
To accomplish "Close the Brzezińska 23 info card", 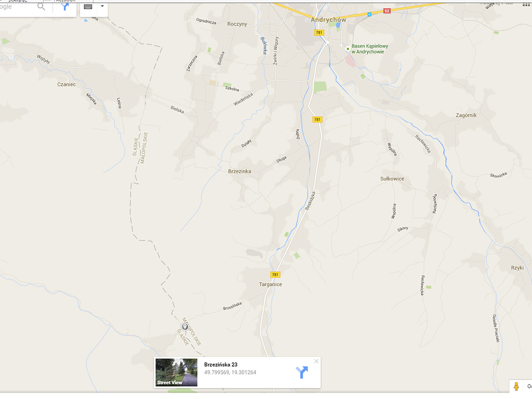I will tap(316, 361).
